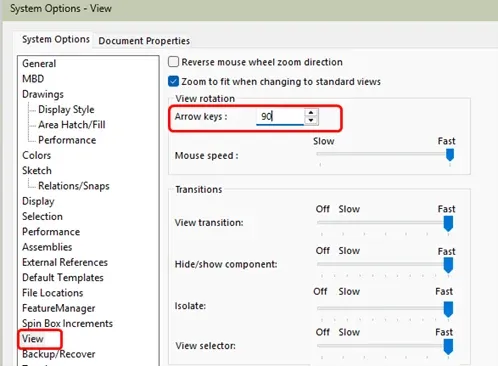
Task: Open the MBD options category
Action: (x=33, y=79)
